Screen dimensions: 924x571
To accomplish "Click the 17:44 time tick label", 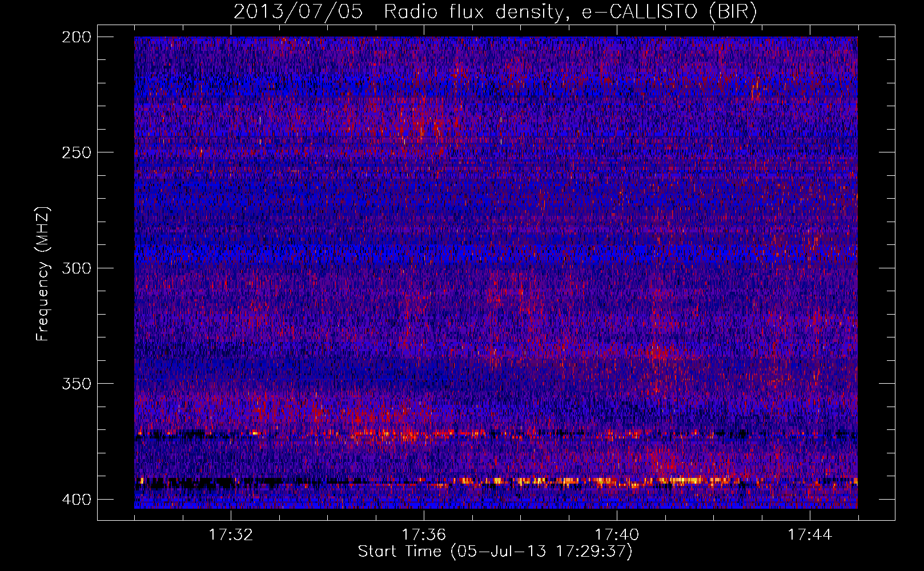I will tap(810, 535).
